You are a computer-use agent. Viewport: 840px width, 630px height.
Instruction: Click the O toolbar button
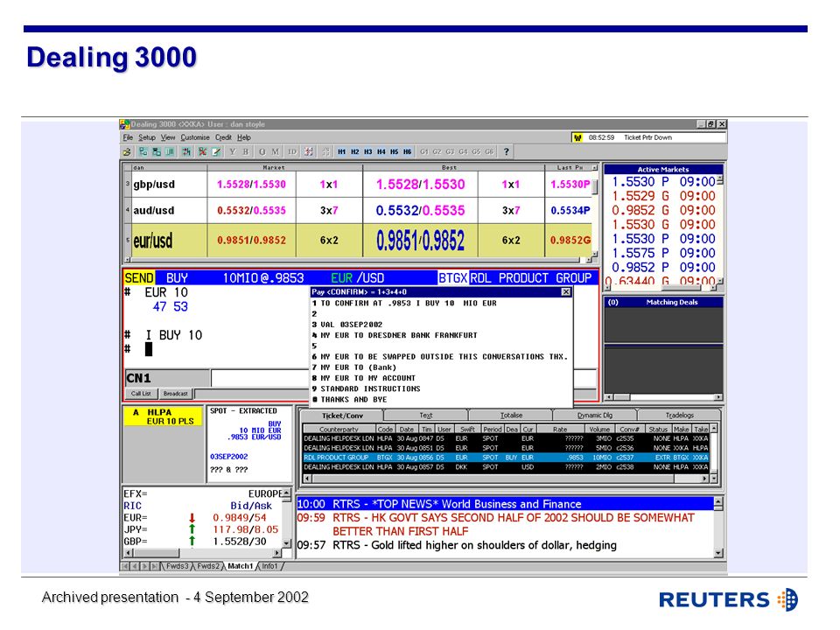pyautogui.click(x=262, y=152)
